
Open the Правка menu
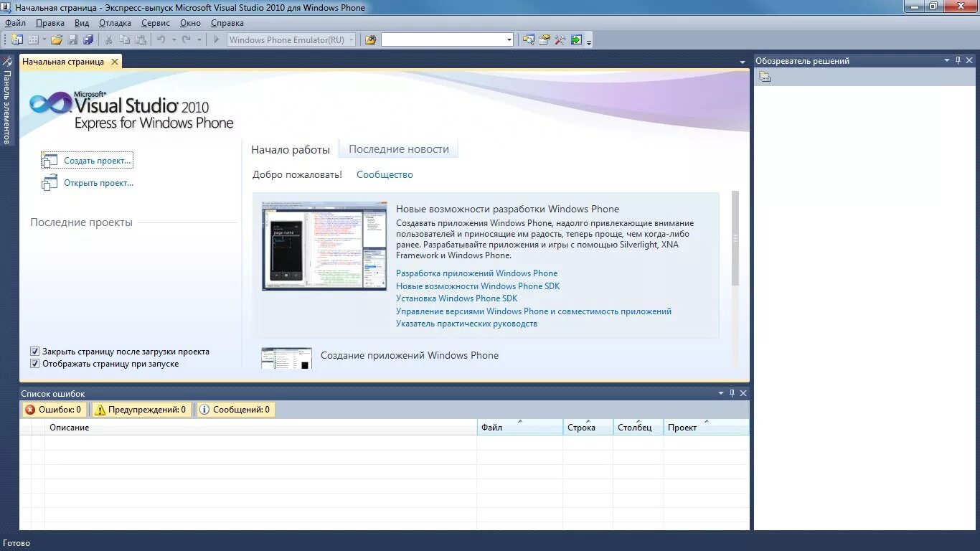point(50,23)
